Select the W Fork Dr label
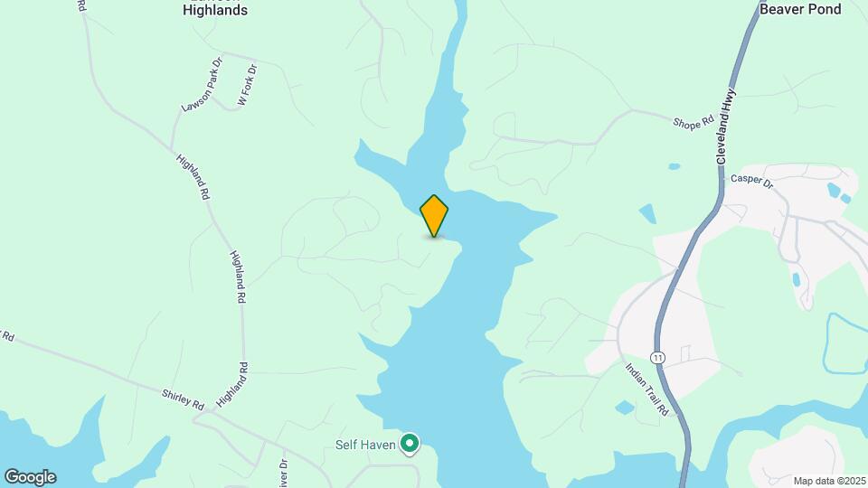Screen dimensions: 868x488 click(248, 85)
